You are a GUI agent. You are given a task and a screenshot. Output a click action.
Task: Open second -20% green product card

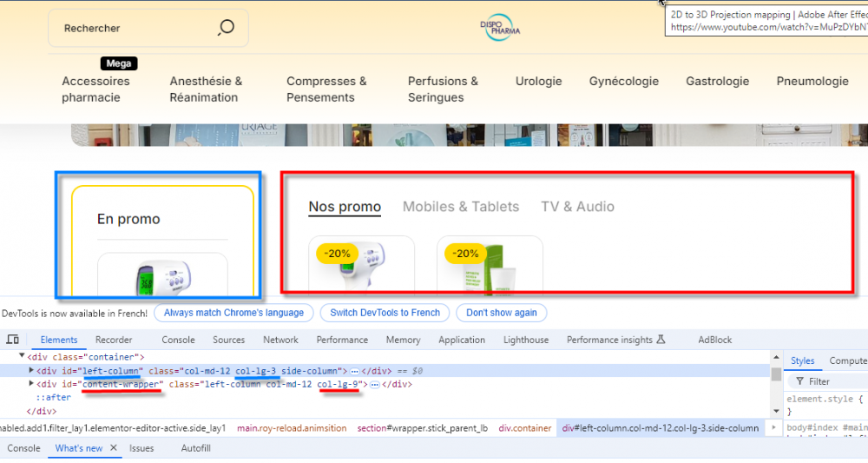coord(490,265)
